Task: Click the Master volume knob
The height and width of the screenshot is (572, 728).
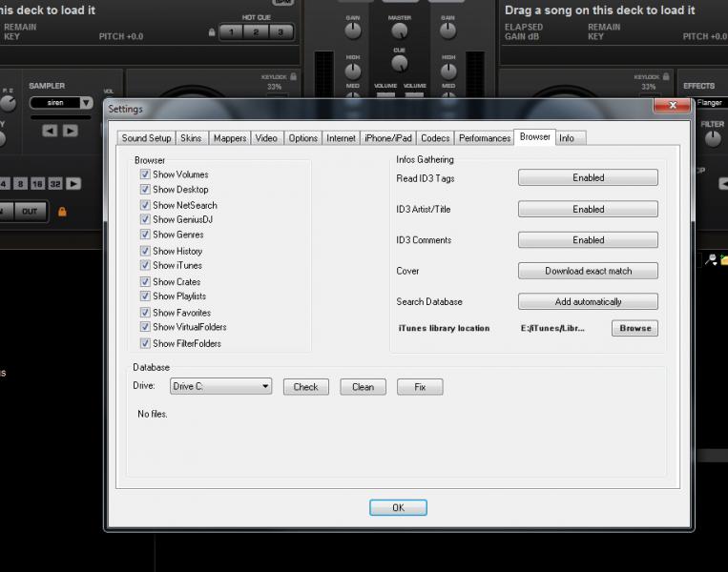Action: coord(399,31)
